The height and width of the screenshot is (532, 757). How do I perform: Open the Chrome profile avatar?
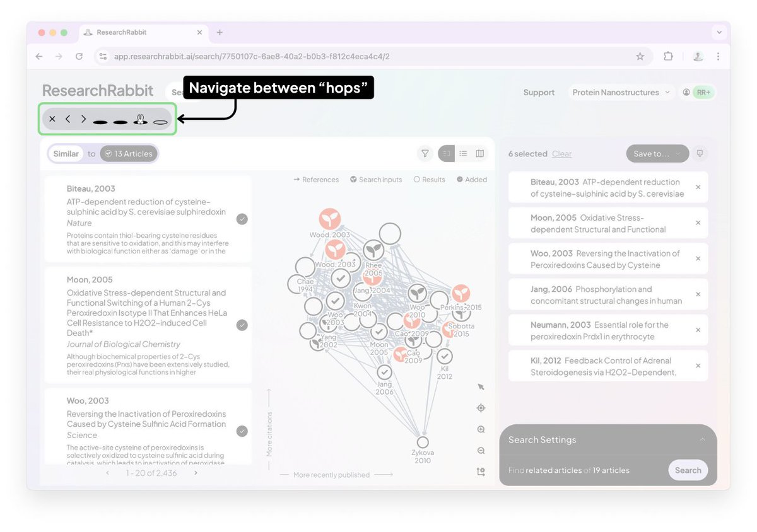(x=698, y=56)
